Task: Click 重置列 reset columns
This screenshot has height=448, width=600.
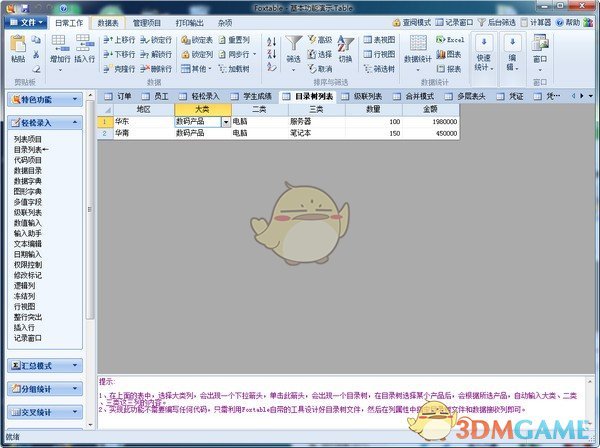Action: 234,40
